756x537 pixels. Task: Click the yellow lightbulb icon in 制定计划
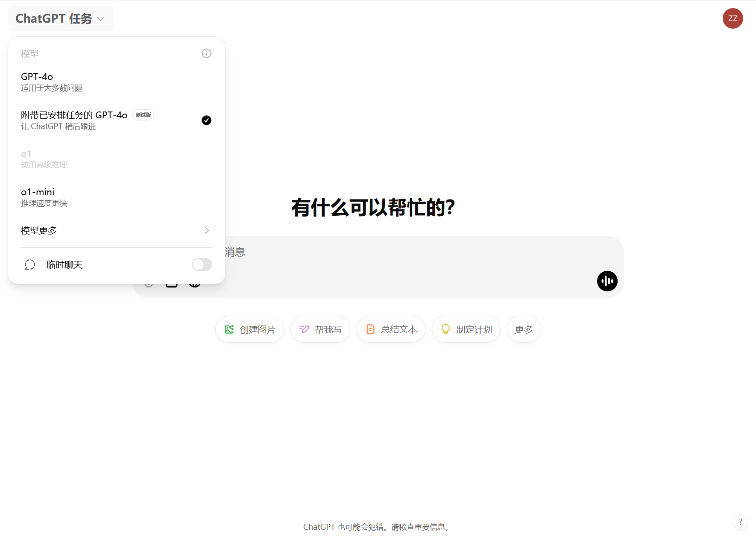(445, 329)
